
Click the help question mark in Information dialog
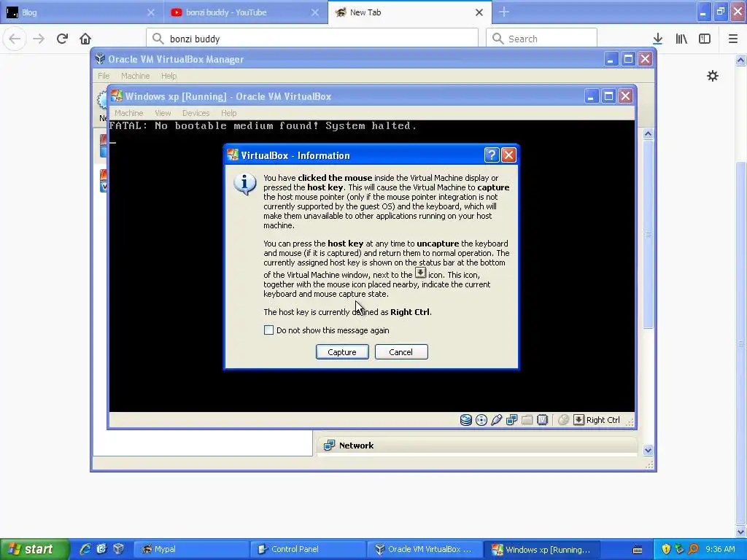point(492,155)
